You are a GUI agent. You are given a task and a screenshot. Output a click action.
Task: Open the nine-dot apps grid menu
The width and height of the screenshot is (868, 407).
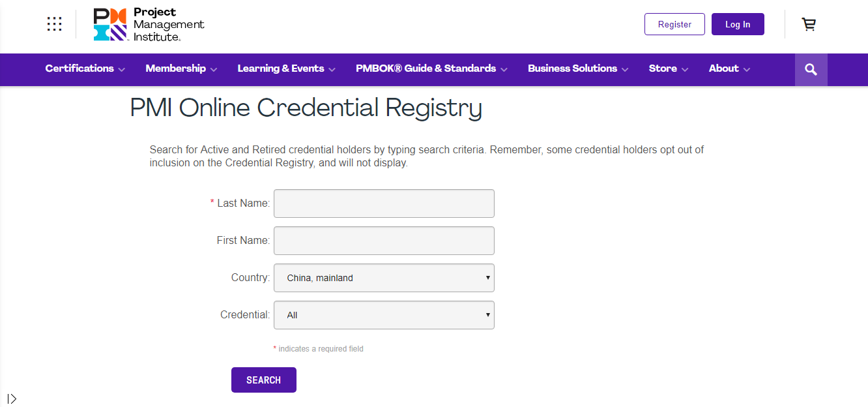click(x=55, y=24)
